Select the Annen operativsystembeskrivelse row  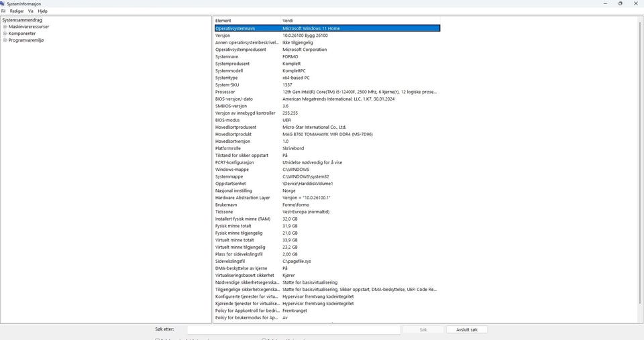(327, 43)
